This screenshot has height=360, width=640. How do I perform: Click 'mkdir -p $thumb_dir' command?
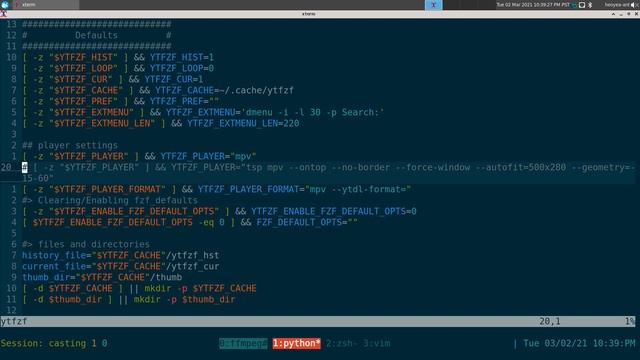pos(184,299)
